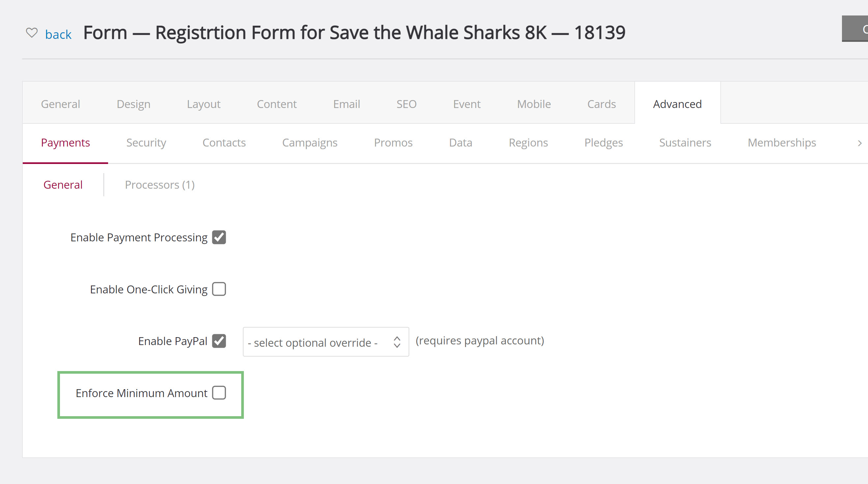
Task: Open the Layout tab
Action: (x=204, y=104)
